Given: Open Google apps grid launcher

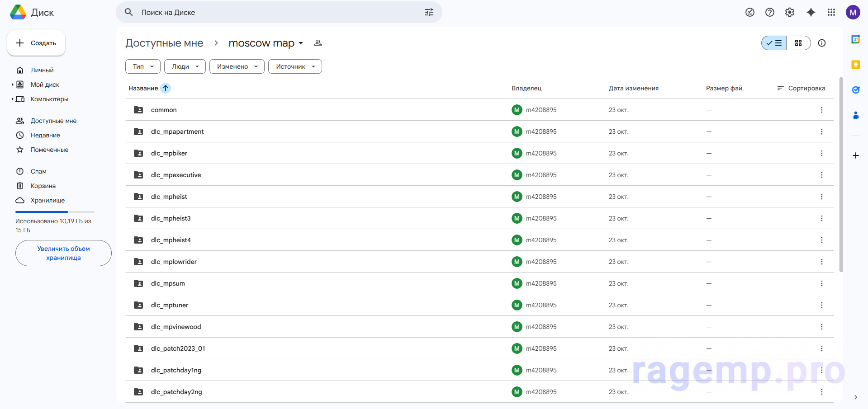Looking at the screenshot, I should (831, 12).
